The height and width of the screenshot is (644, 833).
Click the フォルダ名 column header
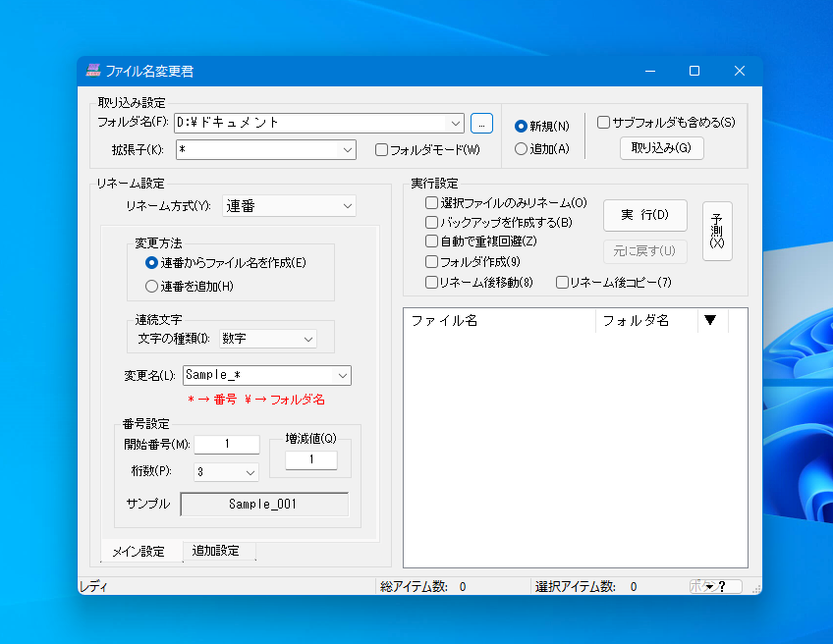click(x=646, y=320)
